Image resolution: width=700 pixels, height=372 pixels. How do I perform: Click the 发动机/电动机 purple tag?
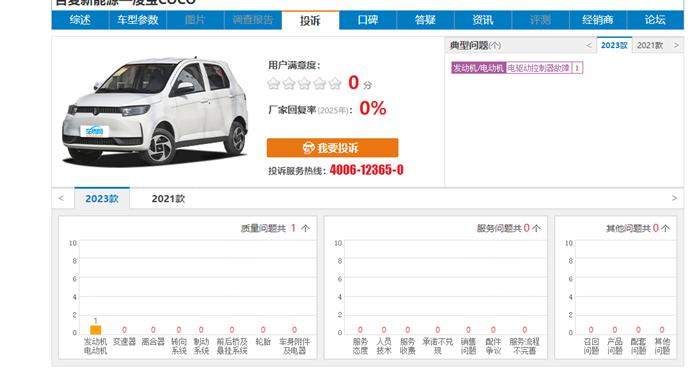478,68
